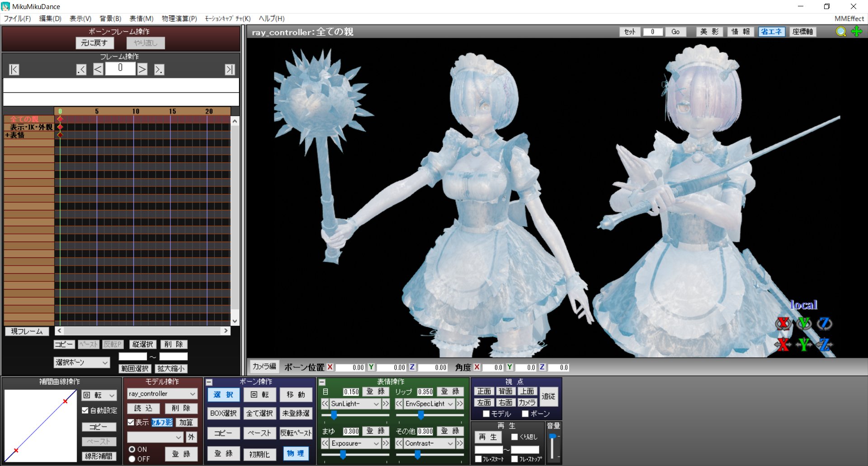Image resolution: width=868 pixels, height=466 pixels.
Task: Open Exposure- morph dropdown
Action: (x=355, y=443)
